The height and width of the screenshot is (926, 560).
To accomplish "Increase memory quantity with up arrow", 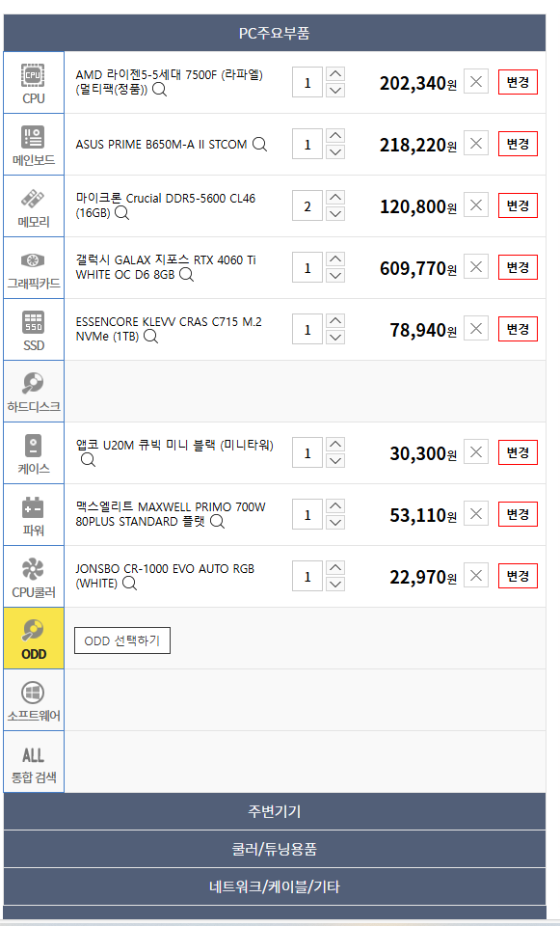I will click(335, 197).
